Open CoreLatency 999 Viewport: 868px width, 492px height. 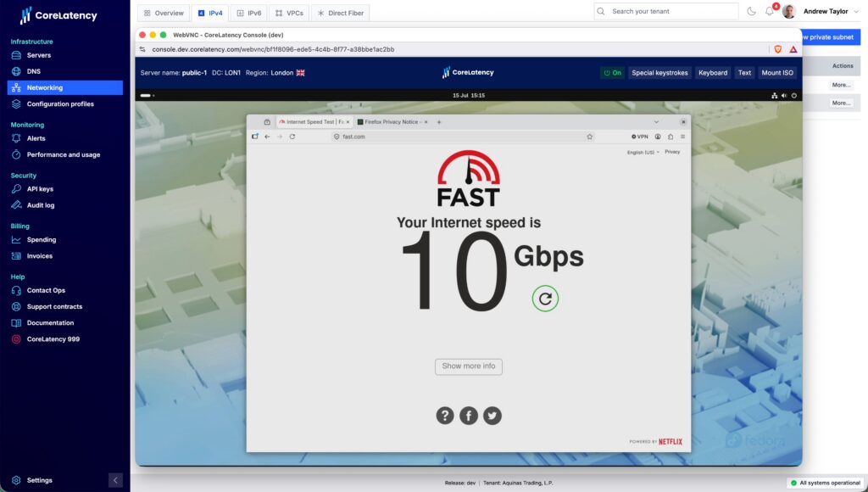click(x=53, y=339)
